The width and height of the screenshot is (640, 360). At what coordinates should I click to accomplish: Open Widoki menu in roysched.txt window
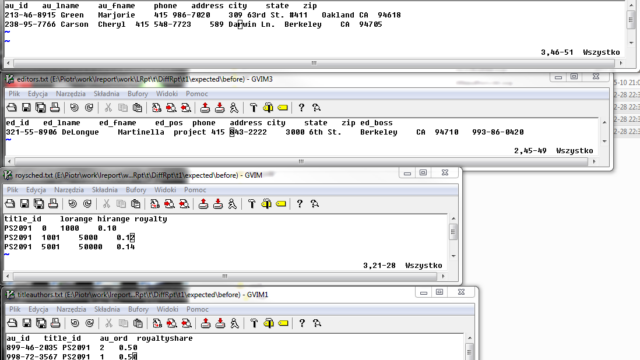[x=165, y=190]
